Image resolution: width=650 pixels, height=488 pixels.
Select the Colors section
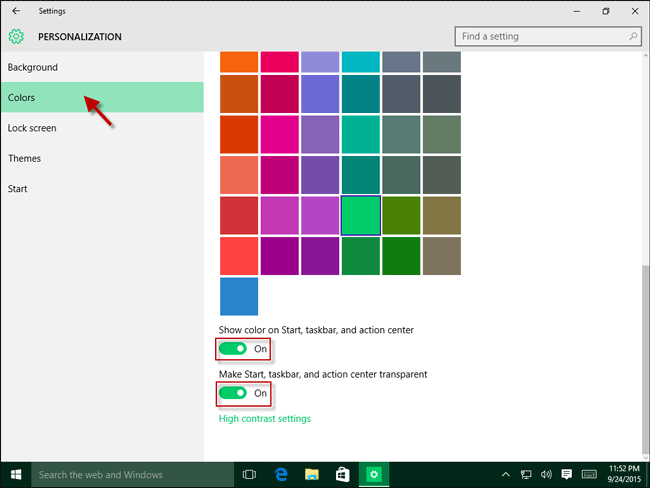click(x=102, y=97)
